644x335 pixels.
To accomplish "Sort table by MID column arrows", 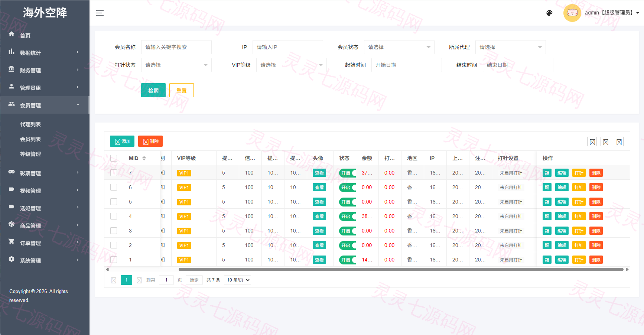I will coord(144,158).
